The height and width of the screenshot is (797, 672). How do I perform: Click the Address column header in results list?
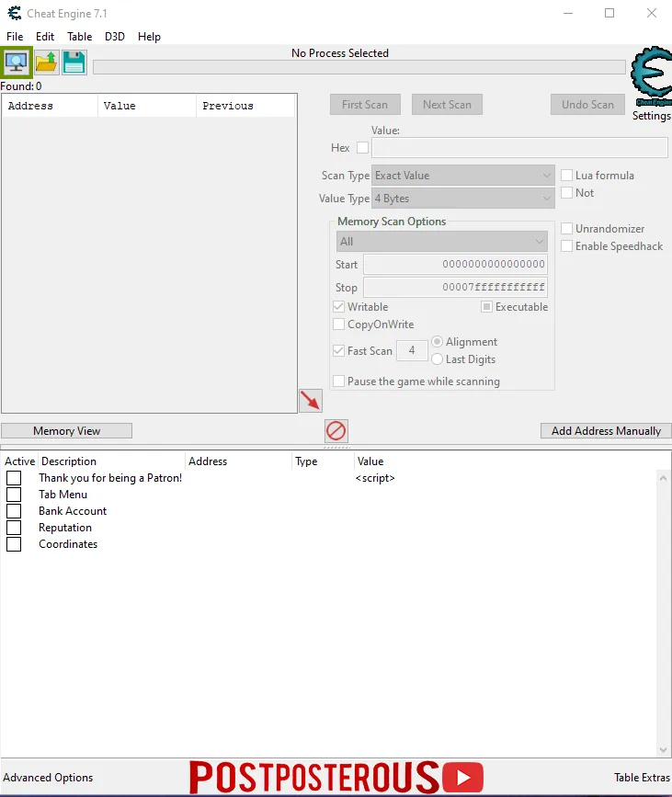50,106
